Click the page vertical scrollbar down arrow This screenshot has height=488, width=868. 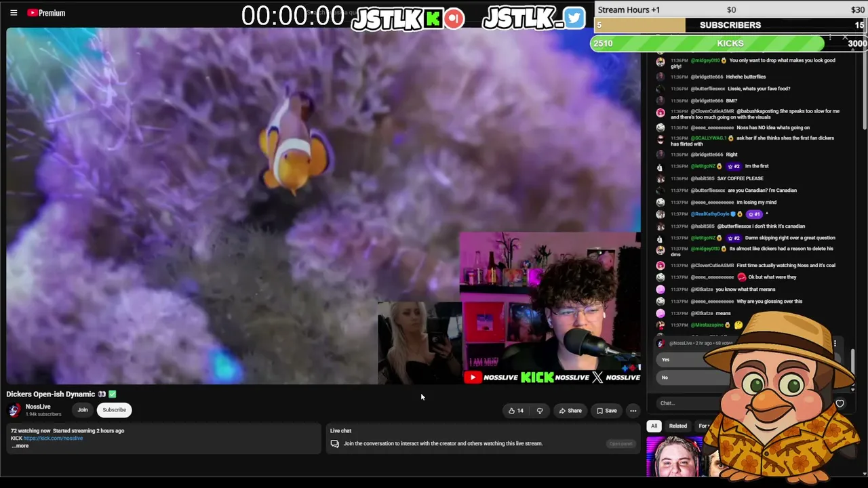[865, 474]
